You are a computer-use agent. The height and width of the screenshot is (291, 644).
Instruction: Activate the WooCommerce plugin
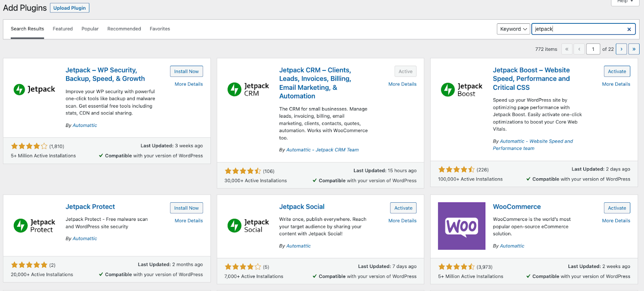(x=617, y=208)
